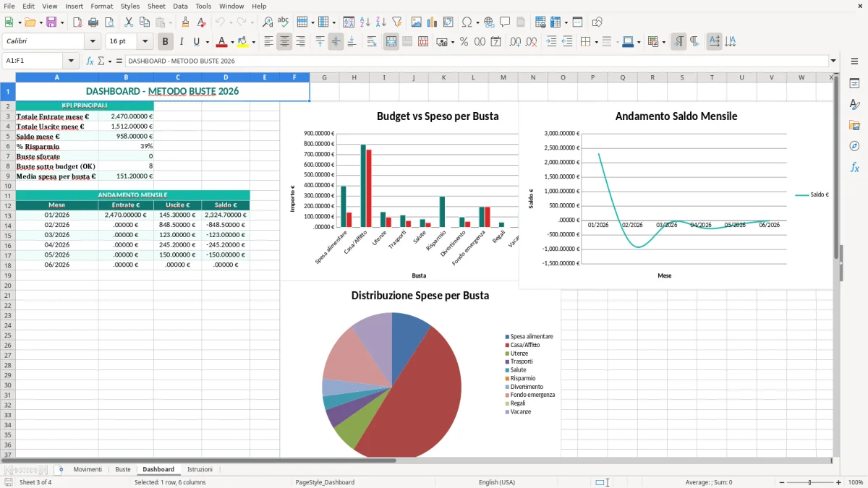Click the Clone Formatting brush icon
Viewport: 868px width, 488px height.
186,22
